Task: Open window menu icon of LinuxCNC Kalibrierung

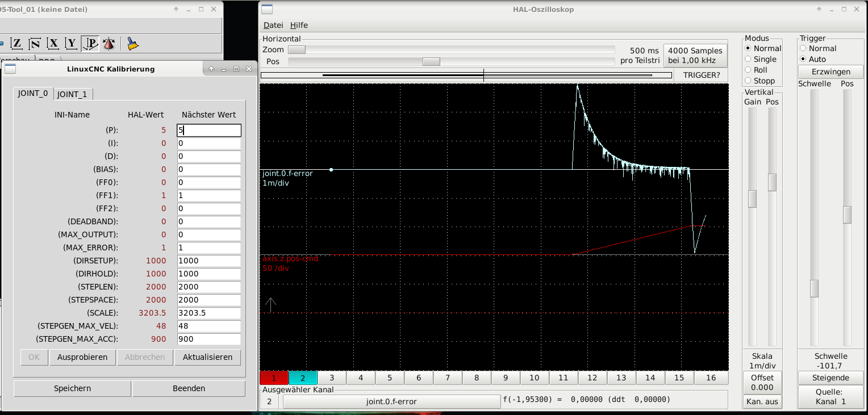Action: pyautogui.click(x=10, y=69)
